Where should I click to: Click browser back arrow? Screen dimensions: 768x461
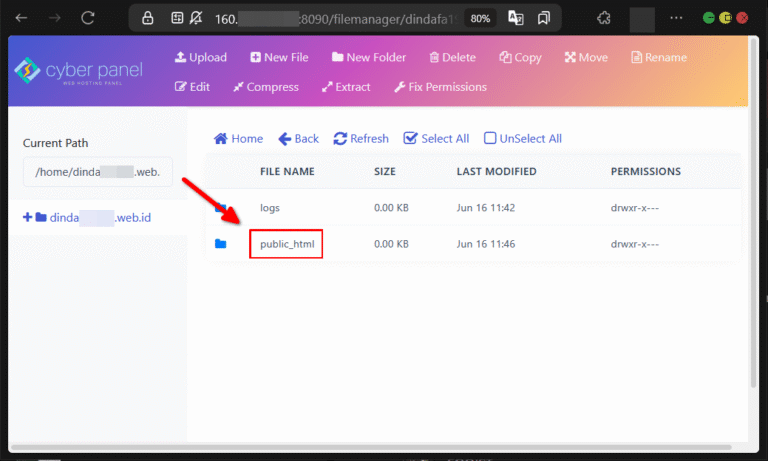point(21,18)
